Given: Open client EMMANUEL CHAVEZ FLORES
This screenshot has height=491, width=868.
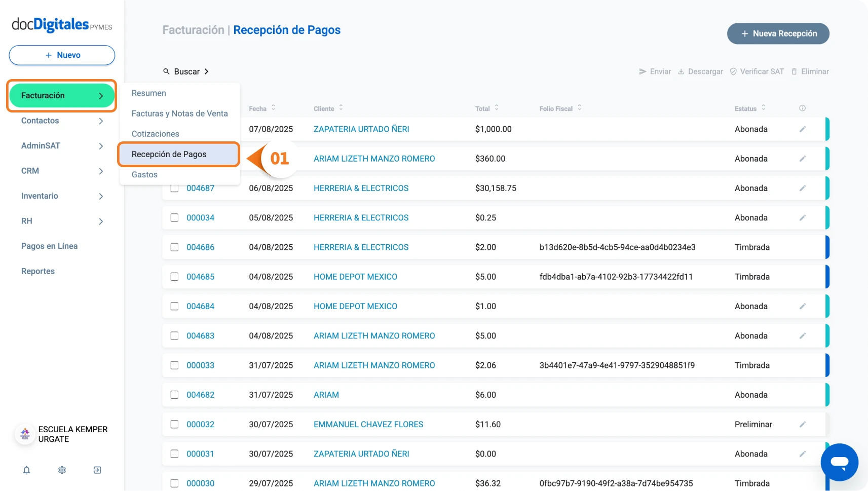Looking at the screenshot, I should [x=368, y=425].
